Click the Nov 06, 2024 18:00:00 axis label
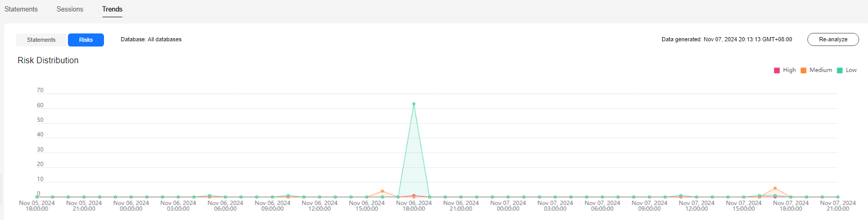 coord(414,206)
